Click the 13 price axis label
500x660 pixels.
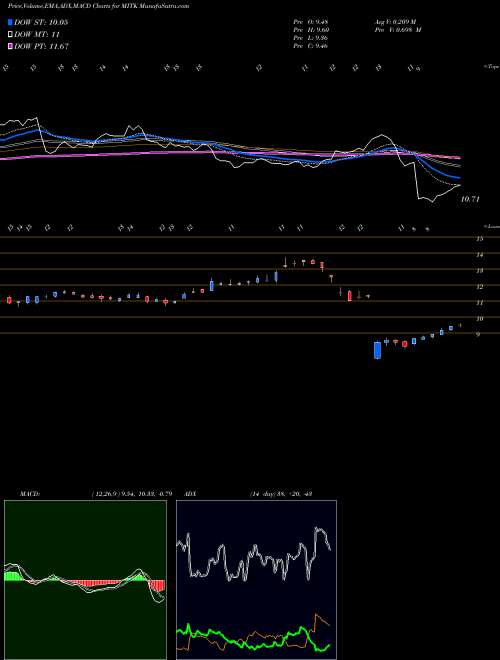pos(479,271)
